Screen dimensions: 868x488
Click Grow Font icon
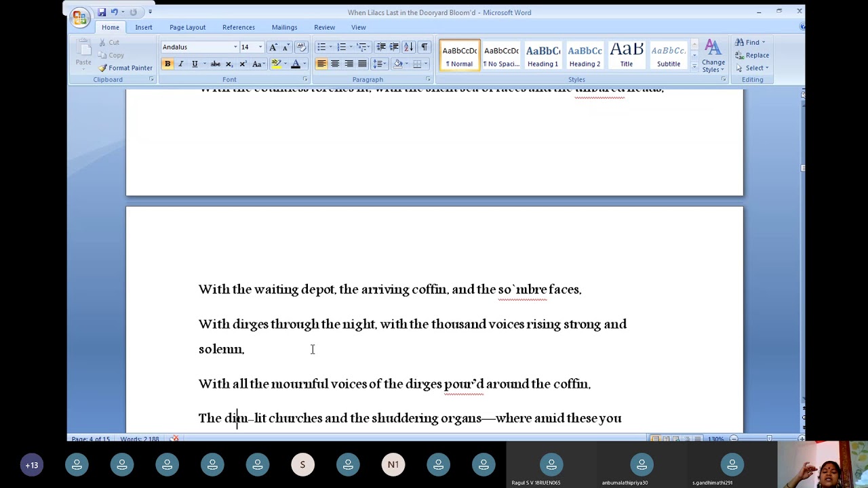point(273,47)
